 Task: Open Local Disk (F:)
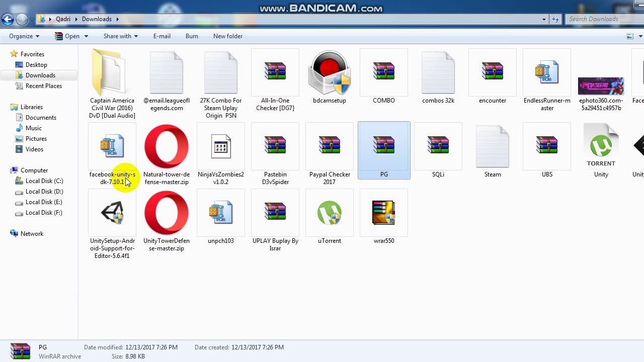pos(44,213)
